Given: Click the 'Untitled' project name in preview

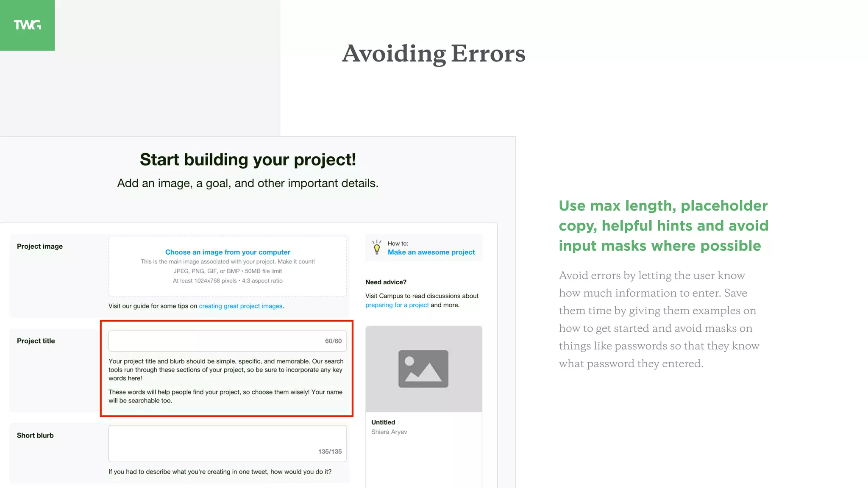Looking at the screenshot, I should click(x=383, y=422).
